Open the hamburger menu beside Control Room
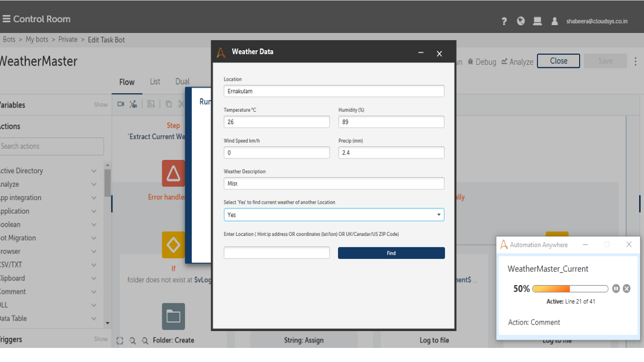The image size is (644, 362). (7, 19)
